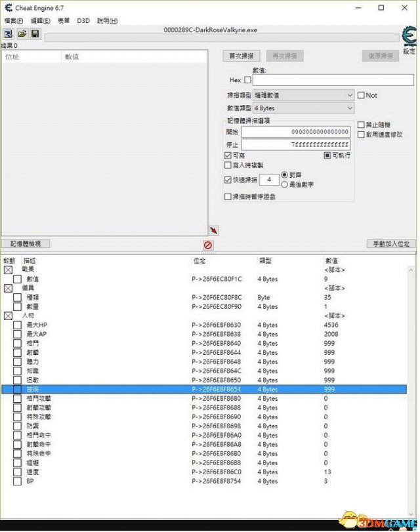The height and width of the screenshot is (532, 420).
Task: Click the 記憶體檢視 button
Action: point(26,243)
